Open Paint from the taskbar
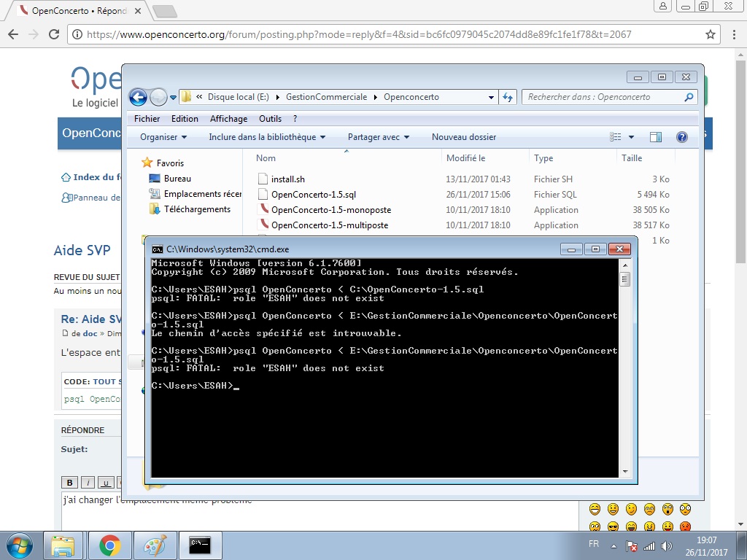Image resolution: width=747 pixels, height=560 pixels. pos(155,545)
